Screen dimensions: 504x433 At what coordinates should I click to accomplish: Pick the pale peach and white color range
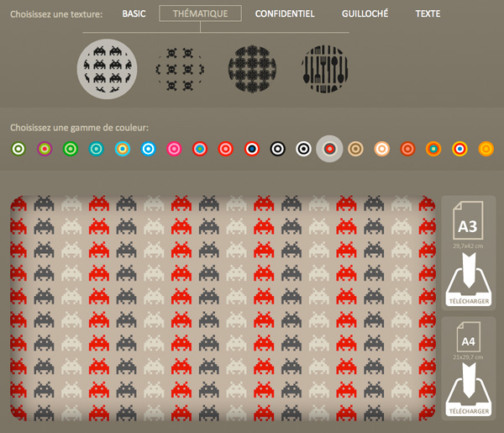coord(381,149)
